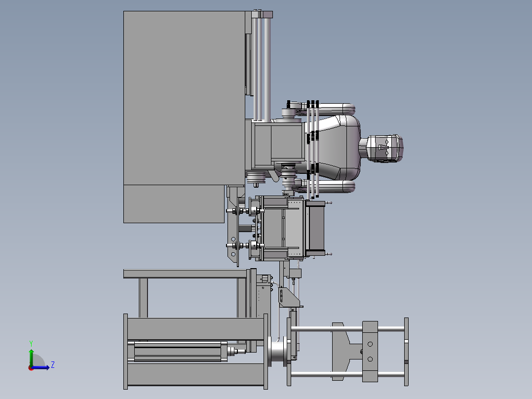Click the Y label above the triad
This screenshot has height=399, width=532.
(x=31, y=344)
